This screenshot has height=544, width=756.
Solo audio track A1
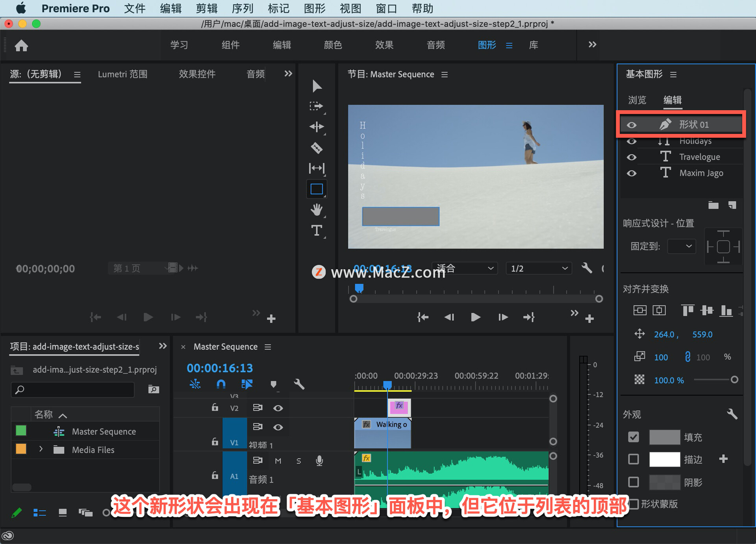tap(298, 461)
